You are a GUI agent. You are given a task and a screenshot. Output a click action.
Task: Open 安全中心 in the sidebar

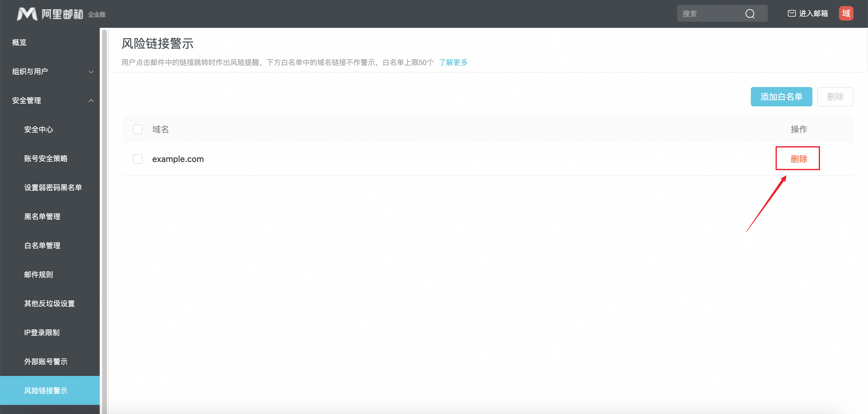tap(38, 129)
